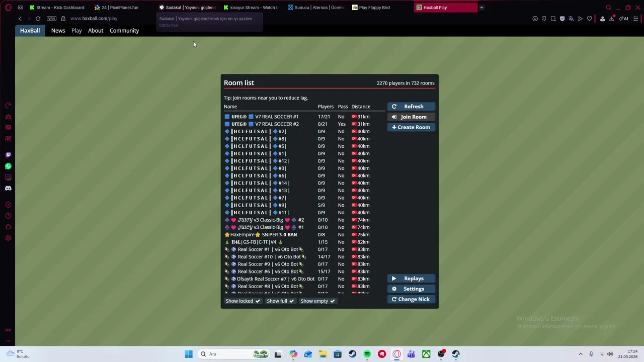Sort room list by Distance column
The height and width of the screenshot is (362, 644).
pyautogui.click(x=361, y=107)
